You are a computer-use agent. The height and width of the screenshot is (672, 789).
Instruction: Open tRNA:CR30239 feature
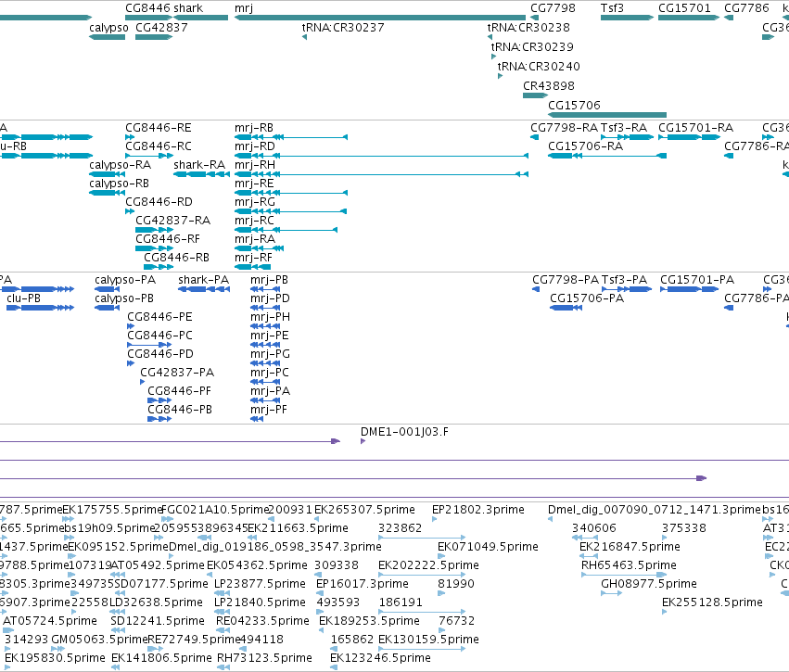[x=493, y=57]
